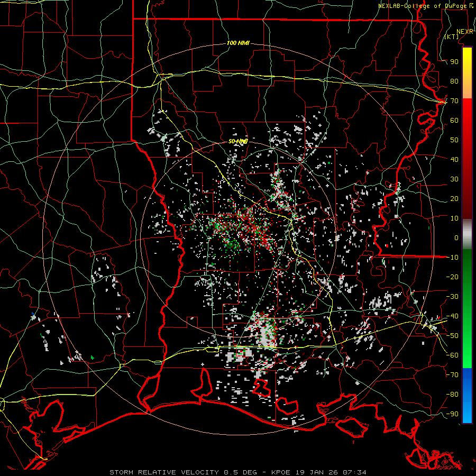Select the 70 value on the velocity scale
The image size is (476, 476).
pyautogui.click(x=454, y=101)
